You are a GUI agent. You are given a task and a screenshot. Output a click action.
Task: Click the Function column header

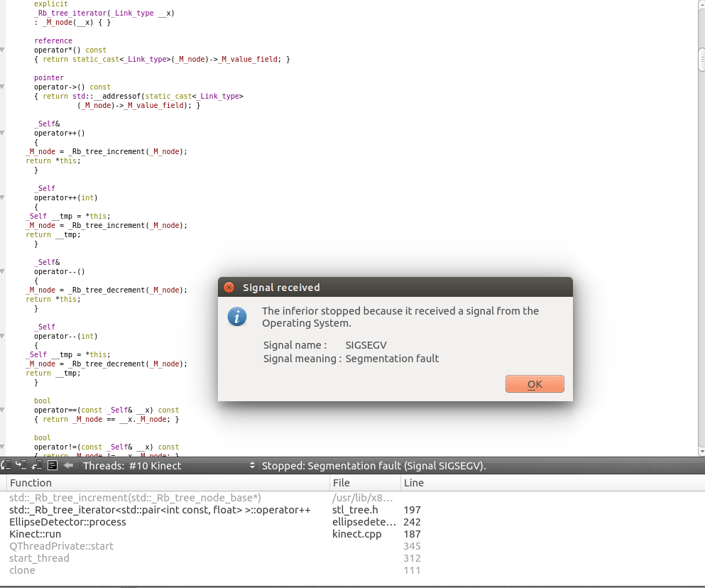click(x=31, y=483)
